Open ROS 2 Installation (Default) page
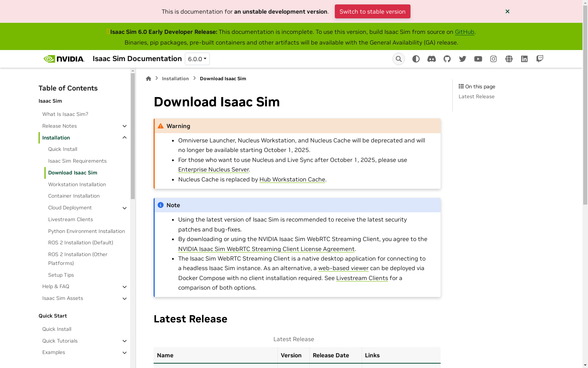588x368 pixels. coord(80,243)
